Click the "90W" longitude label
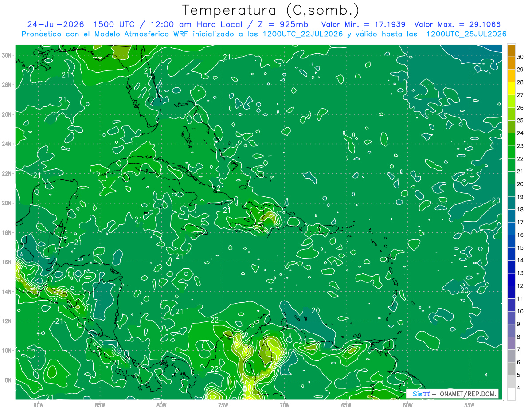 tap(38, 405)
